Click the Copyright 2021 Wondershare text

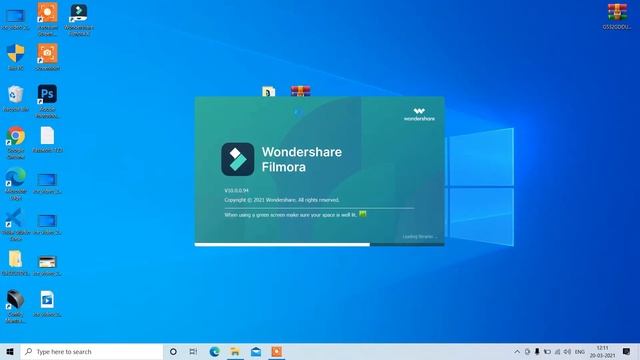coord(282,200)
